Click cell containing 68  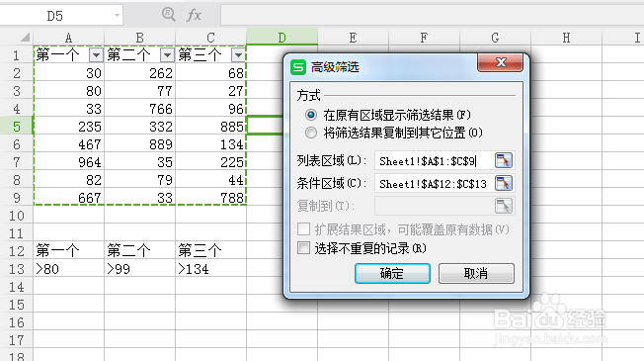pos(210,73)
